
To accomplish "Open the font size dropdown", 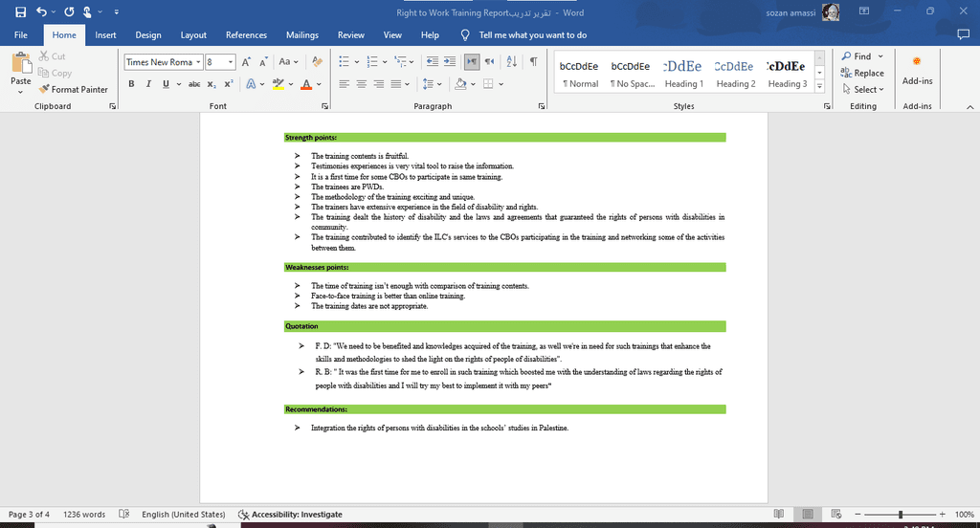I will 231,62.
